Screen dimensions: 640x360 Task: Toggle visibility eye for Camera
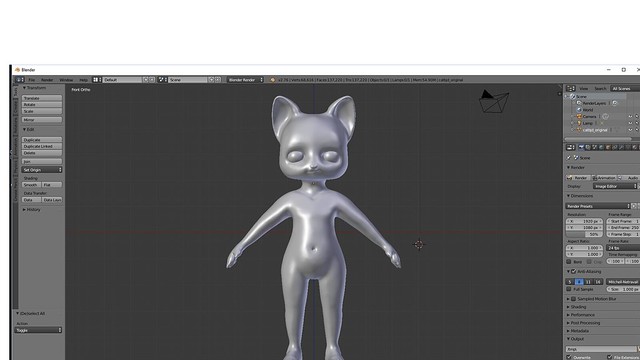tap(630, 117)
